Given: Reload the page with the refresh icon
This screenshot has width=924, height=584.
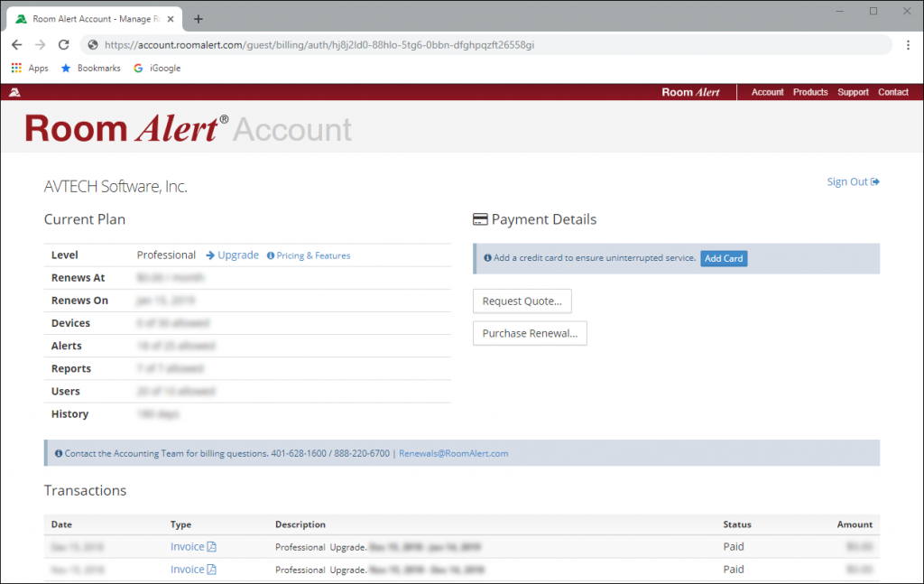Looking at the screenshot, I should click(63, 42).
